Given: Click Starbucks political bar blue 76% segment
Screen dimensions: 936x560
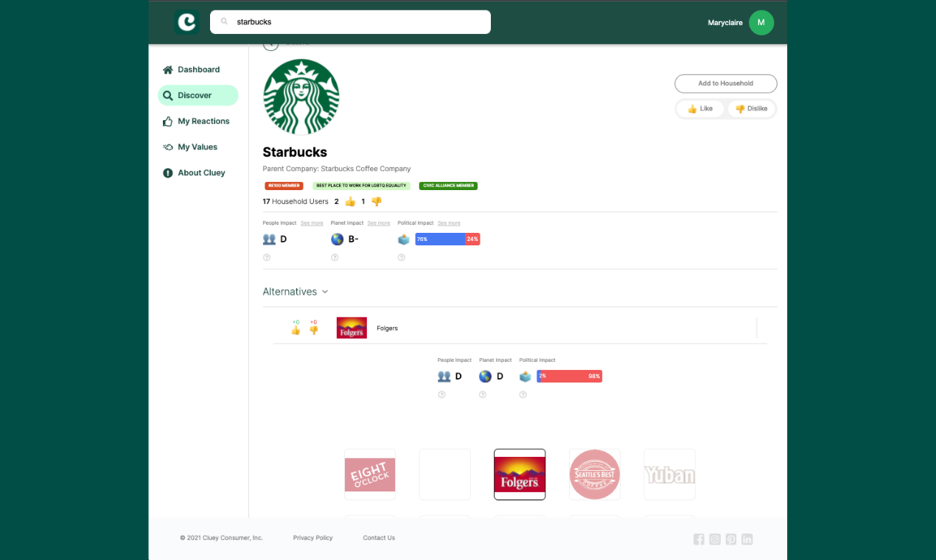Looking at the screenshot, I should [440, 239].
